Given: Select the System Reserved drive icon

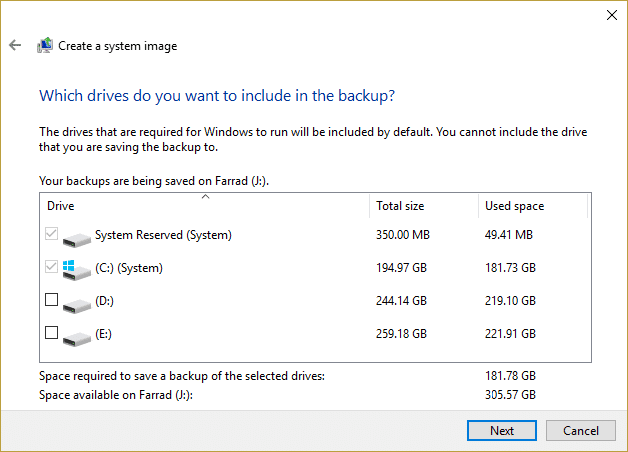Looking at the screenshot, I should (x=76, y=239).
